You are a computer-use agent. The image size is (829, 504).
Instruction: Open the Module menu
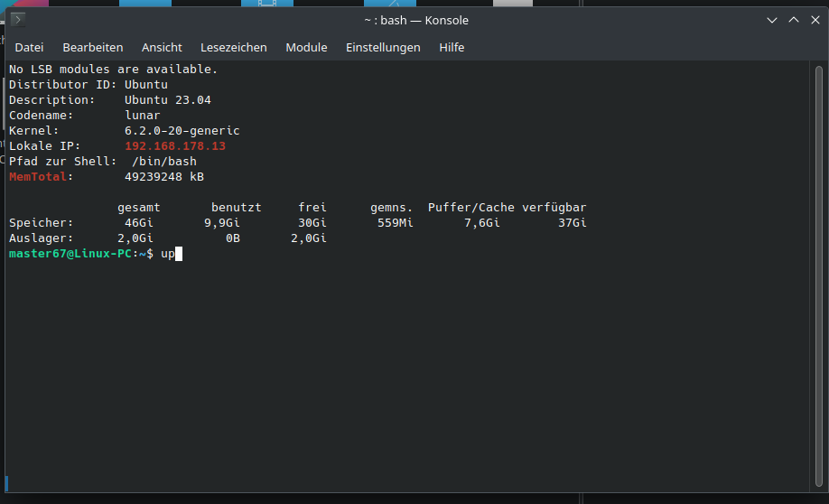(306, 48)
